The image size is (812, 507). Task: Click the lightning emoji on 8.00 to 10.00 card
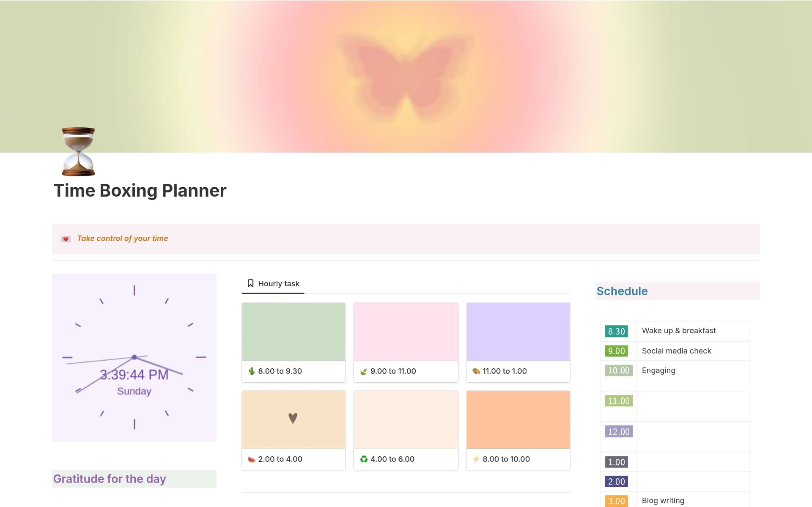click(476, 459)
